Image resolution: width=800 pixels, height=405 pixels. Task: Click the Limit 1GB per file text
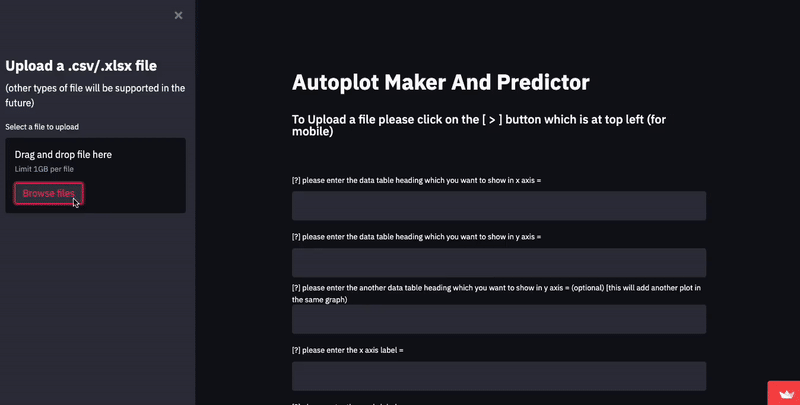click(44, 169)
